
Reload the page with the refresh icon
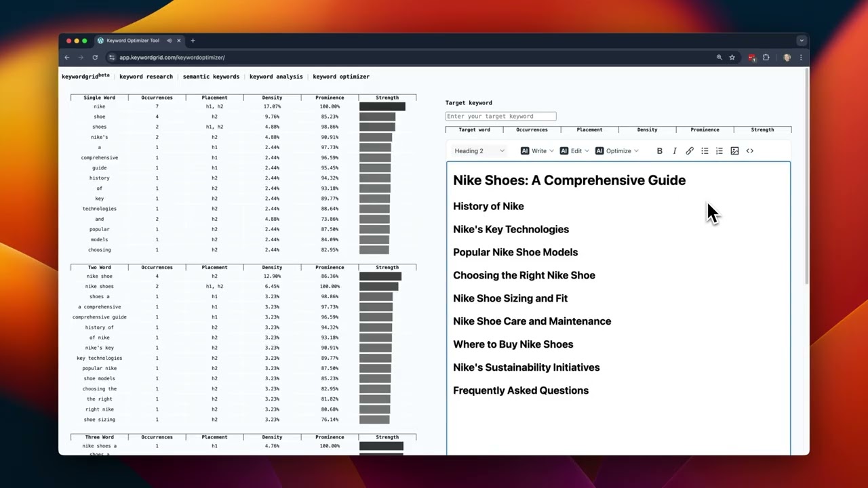click(x=95, y=58)
